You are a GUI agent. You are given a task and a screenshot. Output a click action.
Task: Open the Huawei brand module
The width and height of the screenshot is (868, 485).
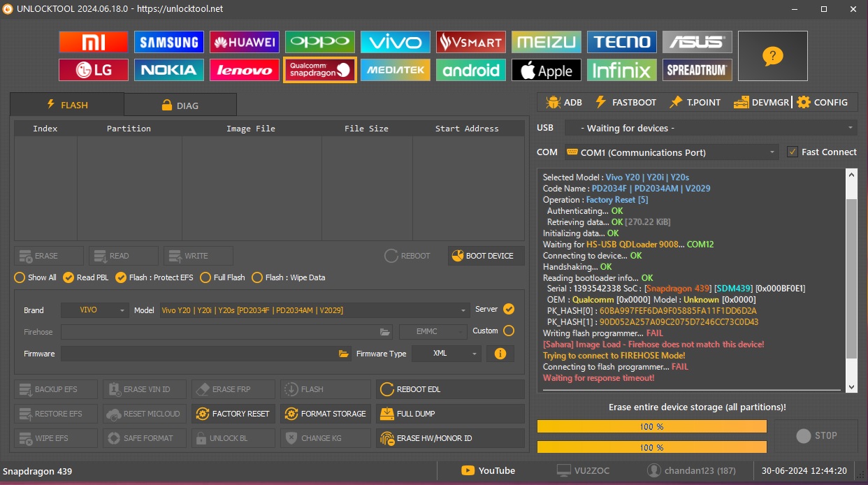click(245, 42)
